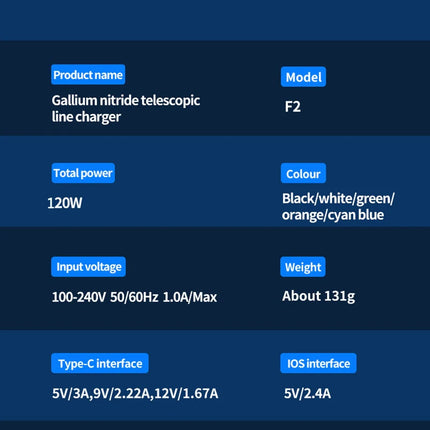The width and height of the screenshot is (430, 430).
Task: Click the 5V/2.4A IOS output value
Action: 307,394
